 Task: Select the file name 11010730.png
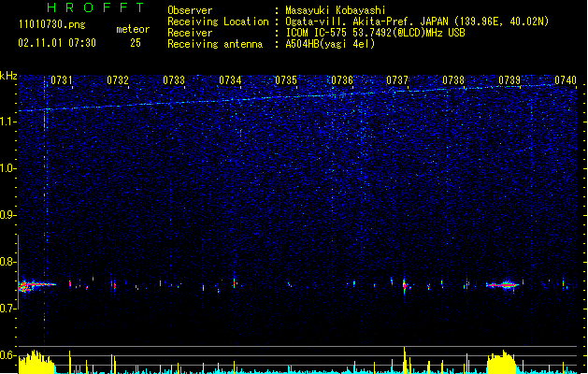(x=52, y=24)
